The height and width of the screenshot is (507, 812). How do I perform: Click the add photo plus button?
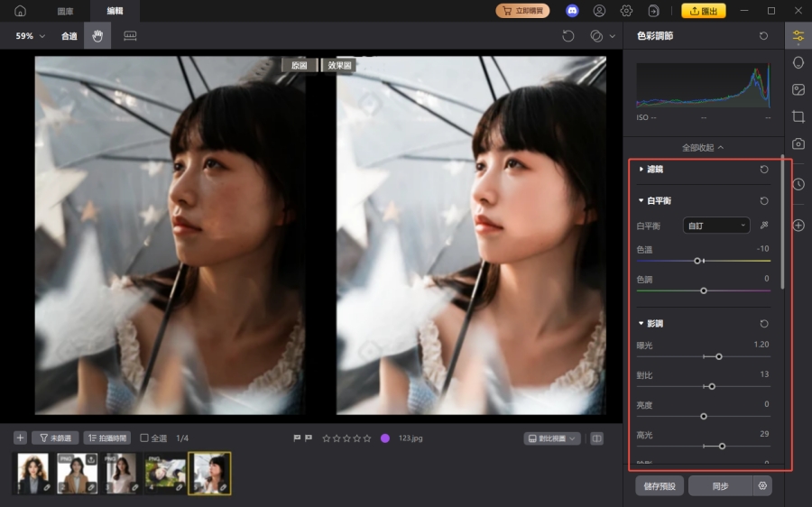click(x=20, y=438)
